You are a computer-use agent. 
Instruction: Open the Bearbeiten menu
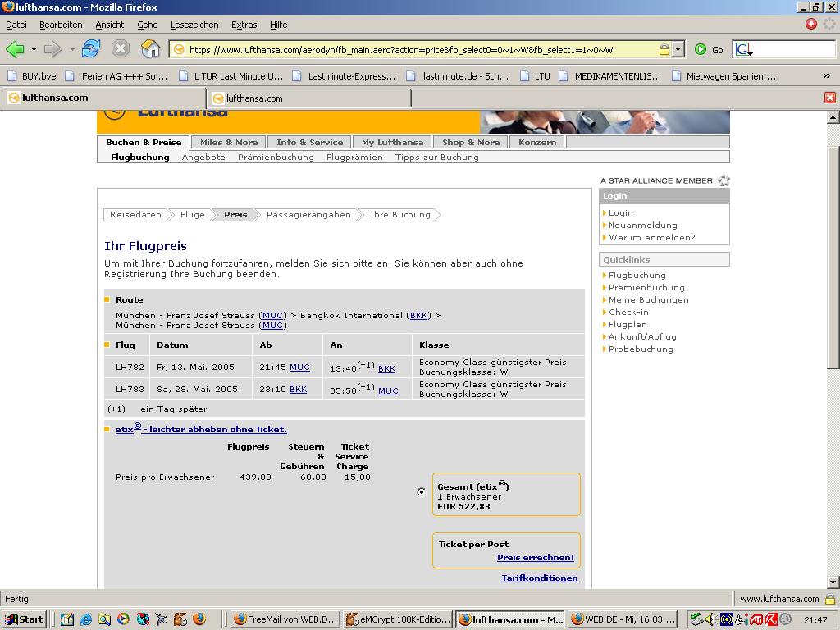click(x=61, y=25)
